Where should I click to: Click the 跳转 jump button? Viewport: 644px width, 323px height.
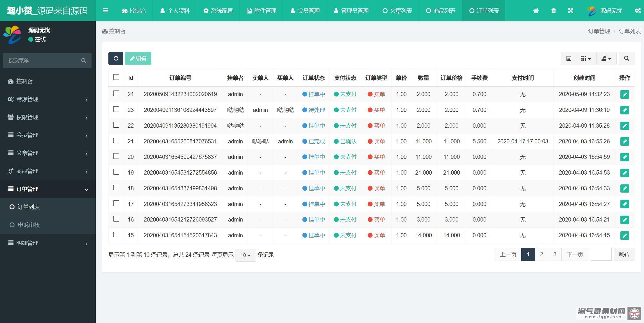coord(624,254)
